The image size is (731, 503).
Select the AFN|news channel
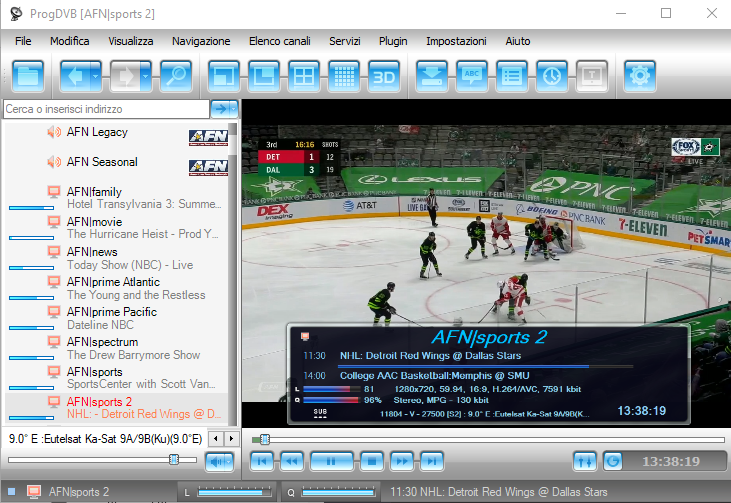coord(117,258)
